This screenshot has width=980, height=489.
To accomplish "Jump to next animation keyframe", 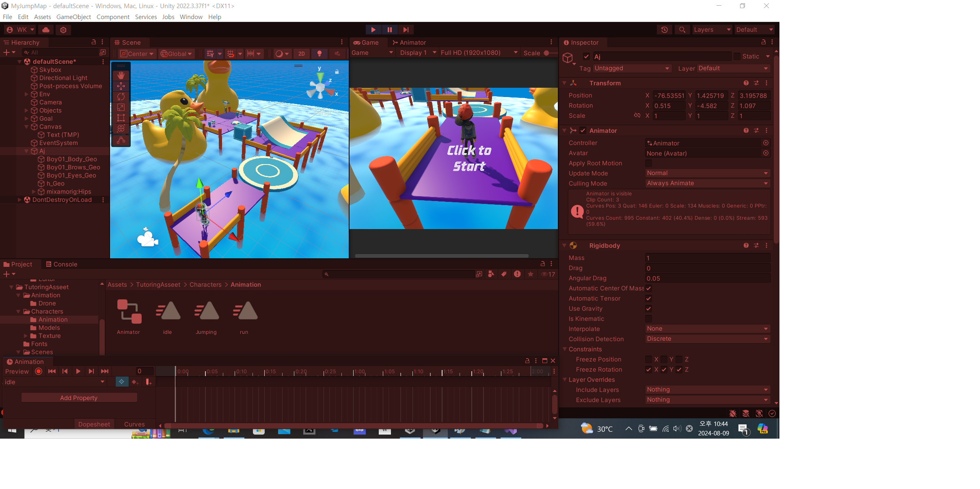I will point(91,371).
